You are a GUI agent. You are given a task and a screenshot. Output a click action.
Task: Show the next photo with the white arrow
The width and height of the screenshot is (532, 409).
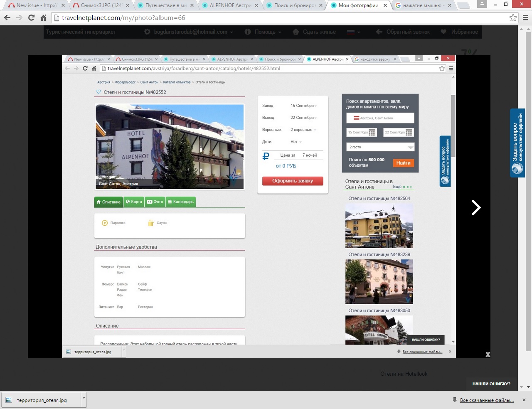[x=476, y=207]
